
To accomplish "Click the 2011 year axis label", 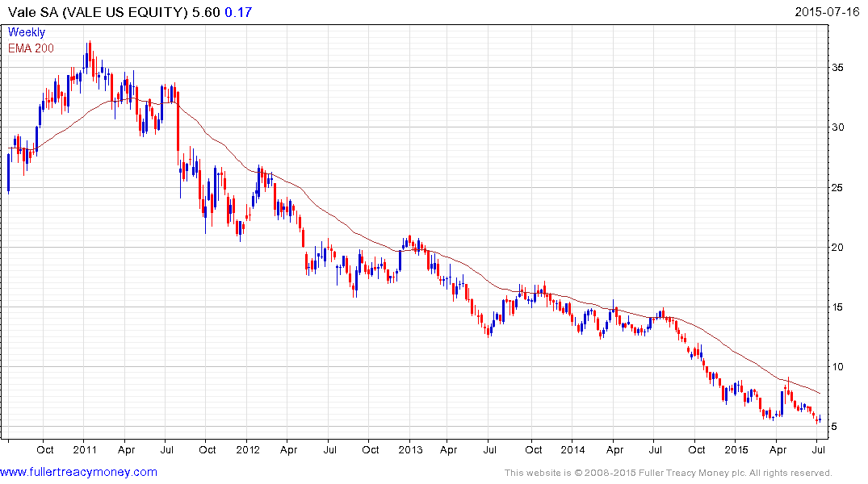I will (85, 449).
